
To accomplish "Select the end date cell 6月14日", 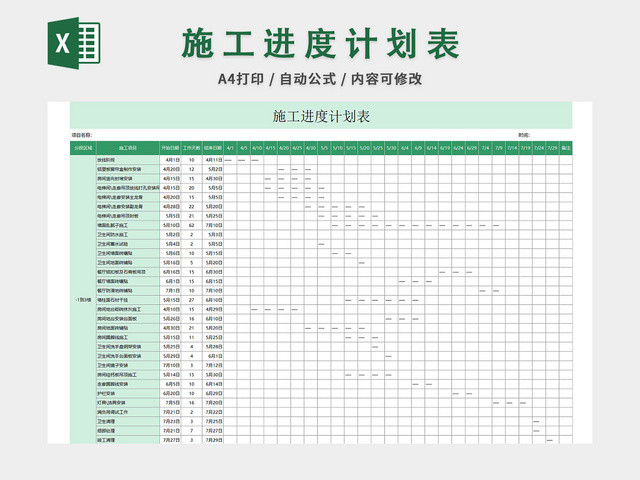I will tap(213, 384).
